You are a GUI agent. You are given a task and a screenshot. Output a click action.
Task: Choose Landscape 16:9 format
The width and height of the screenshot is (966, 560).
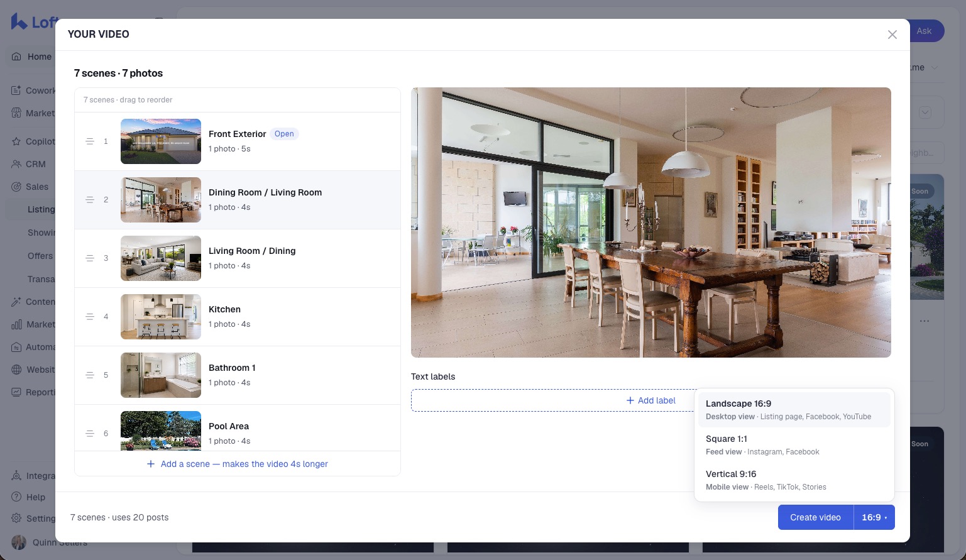(x=794, y=410)
